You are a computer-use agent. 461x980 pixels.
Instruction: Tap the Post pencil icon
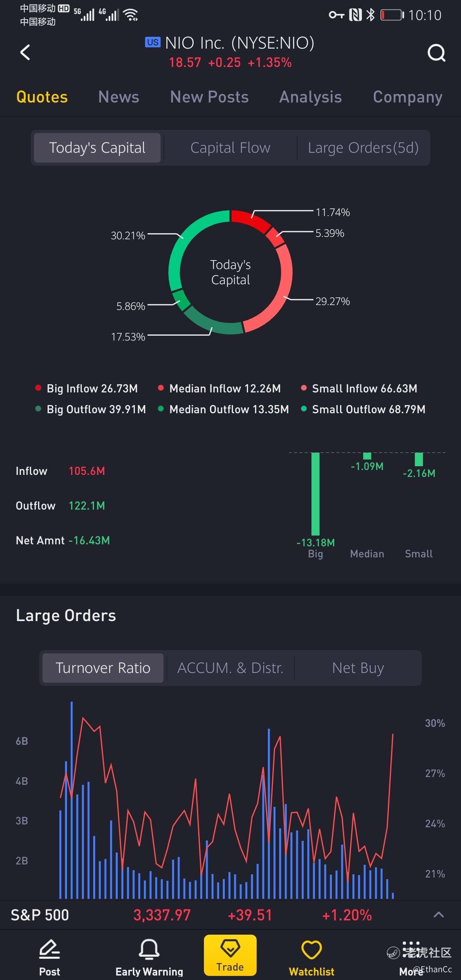pos(49,949)
